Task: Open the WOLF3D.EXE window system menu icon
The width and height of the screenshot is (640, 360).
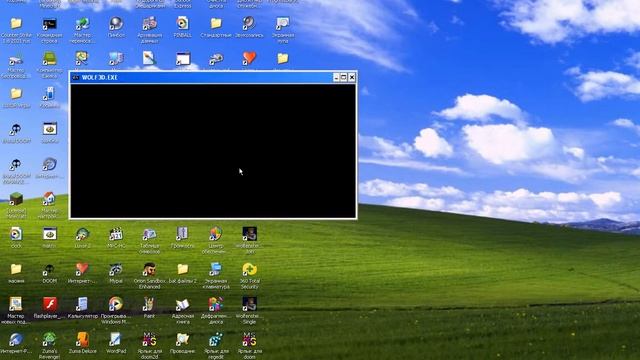Action: (x=76, y=77)
